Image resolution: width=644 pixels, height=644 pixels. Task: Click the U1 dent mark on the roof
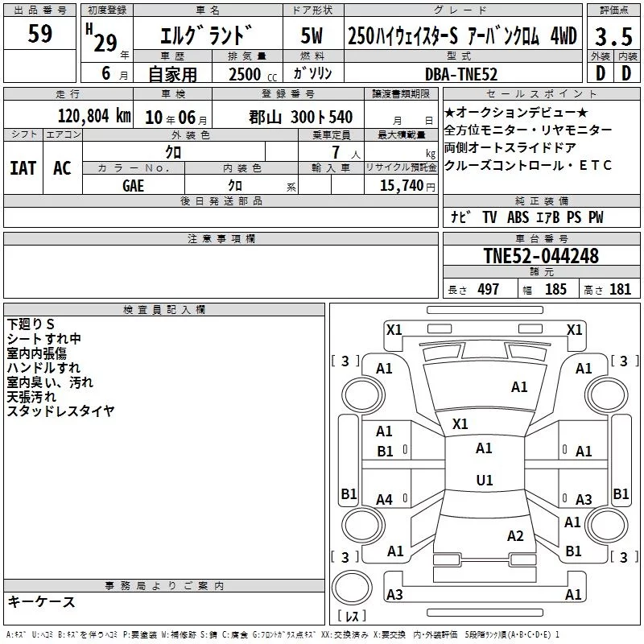485,480
